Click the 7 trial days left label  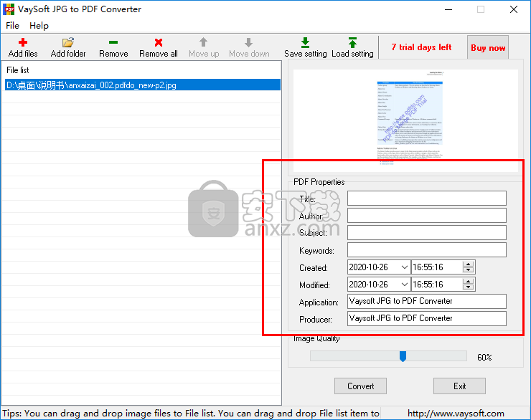pos(421,47)
